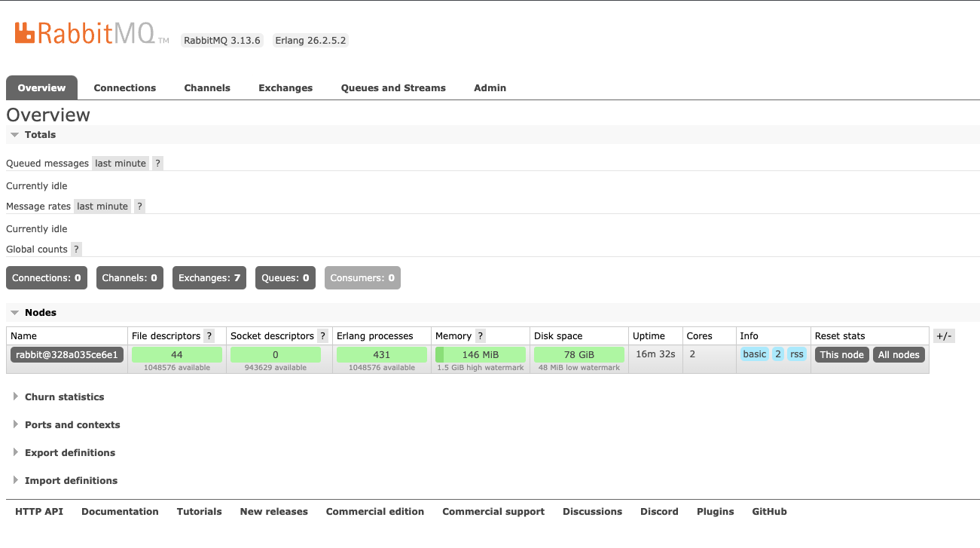The height and width of the screenshot is (548, 980).
Task: Click the rss info tag
Action: 797,354
